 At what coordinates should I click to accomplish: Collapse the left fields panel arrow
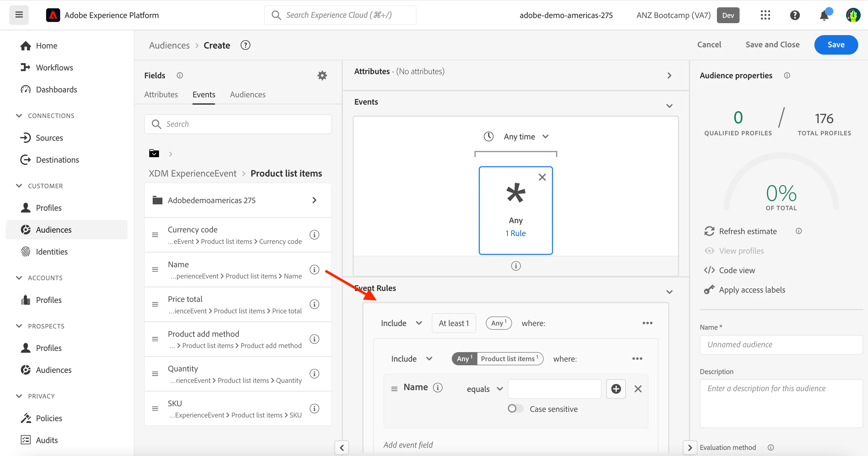click(341, 447)
